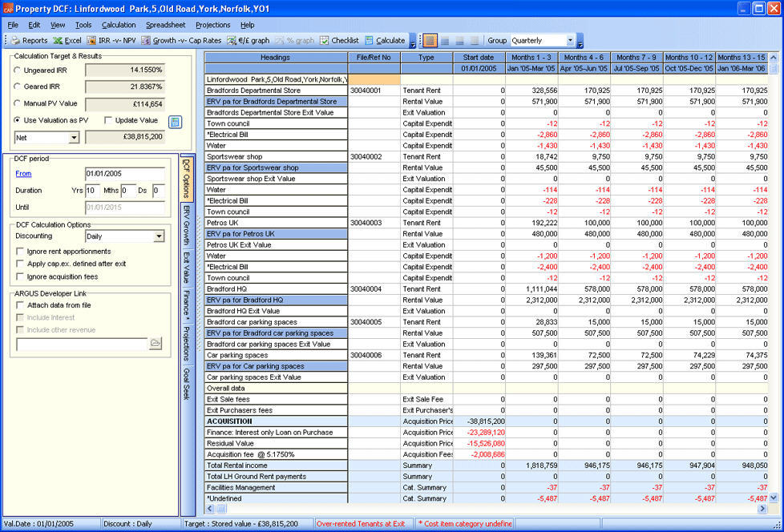Image resolution: width=784 pixels, height=532 pixels.
Task: Open the Spreadsheet menu
Action: (x=165, y=25)
